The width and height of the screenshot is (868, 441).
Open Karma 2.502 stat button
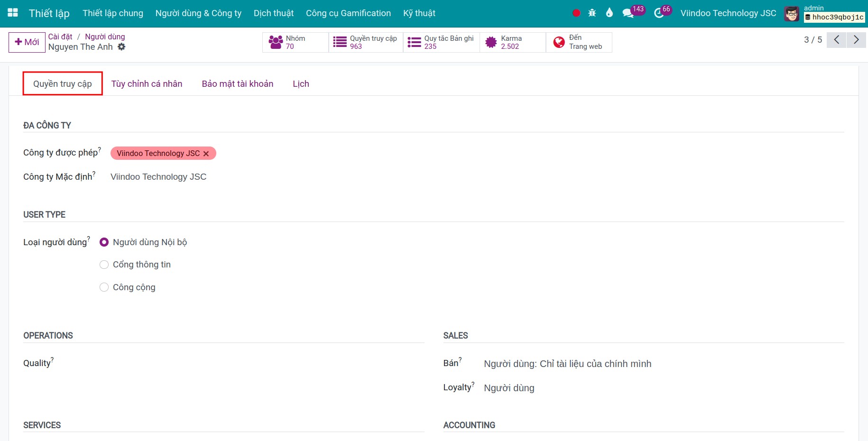point(513,42)
